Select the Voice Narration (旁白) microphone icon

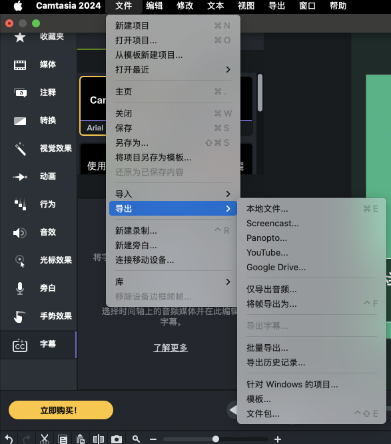[20, 289]
